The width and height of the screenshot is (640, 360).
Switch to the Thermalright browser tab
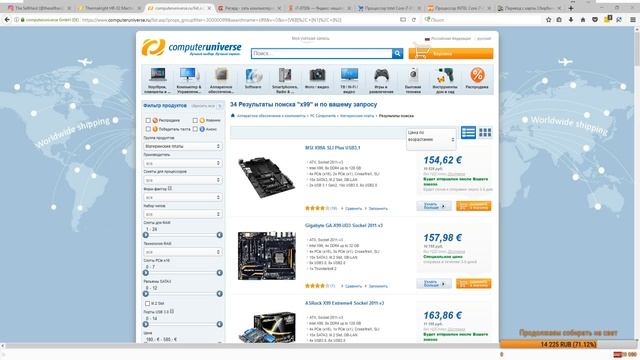coord(108,8)
